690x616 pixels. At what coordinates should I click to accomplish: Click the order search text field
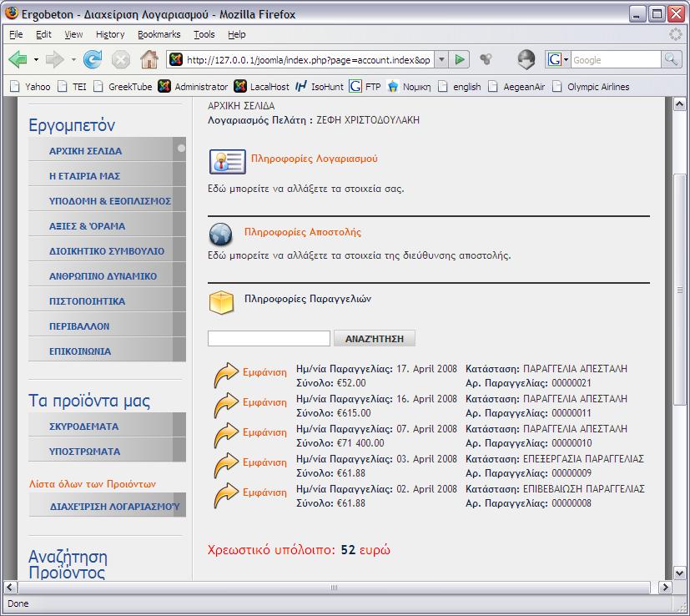click(269, 339)
